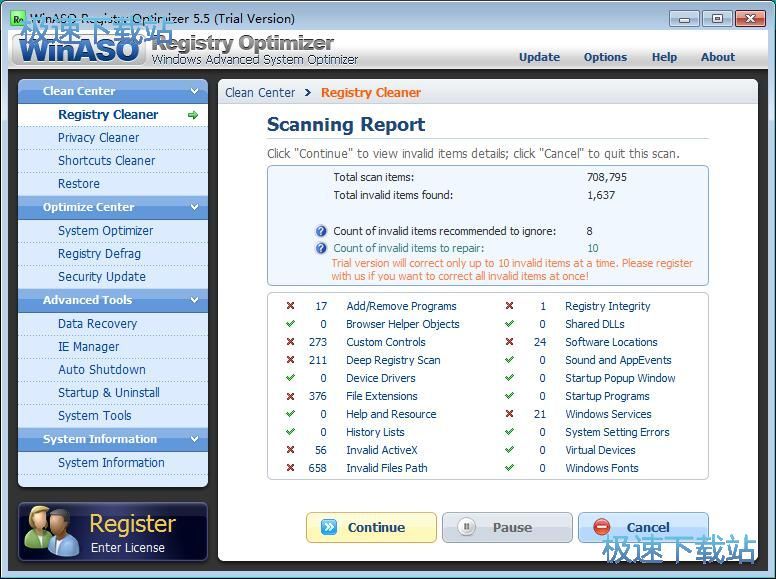Open the Update menu
776x579 pixels.
pos(539,57)
